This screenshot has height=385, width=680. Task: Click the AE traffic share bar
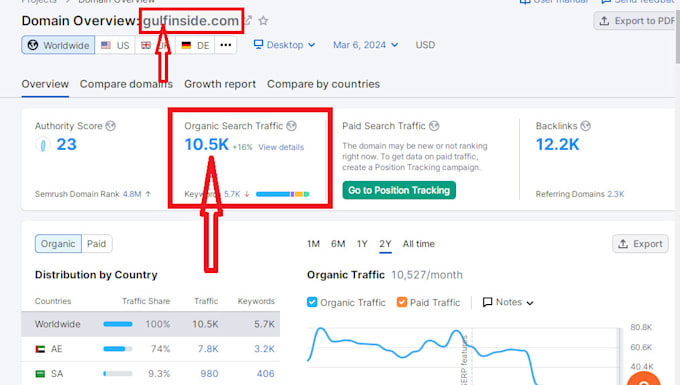118,349
